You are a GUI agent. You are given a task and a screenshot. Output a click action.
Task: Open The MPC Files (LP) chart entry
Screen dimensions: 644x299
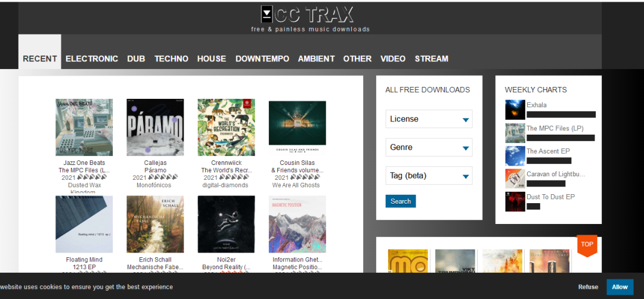pyautogui.click(x=555, y=129)
